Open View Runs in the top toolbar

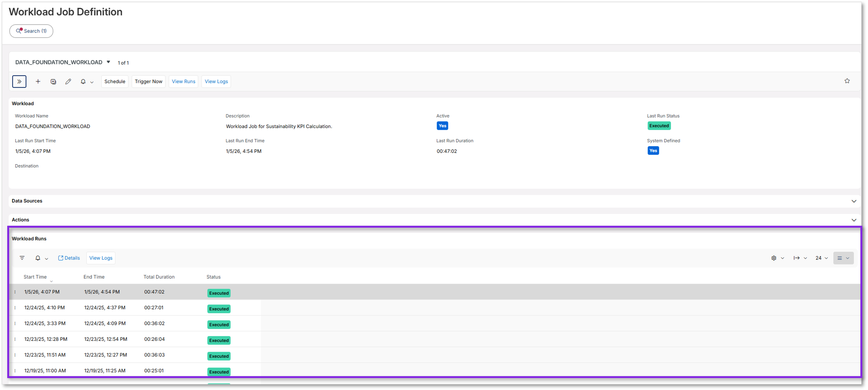tap(183, 81)
